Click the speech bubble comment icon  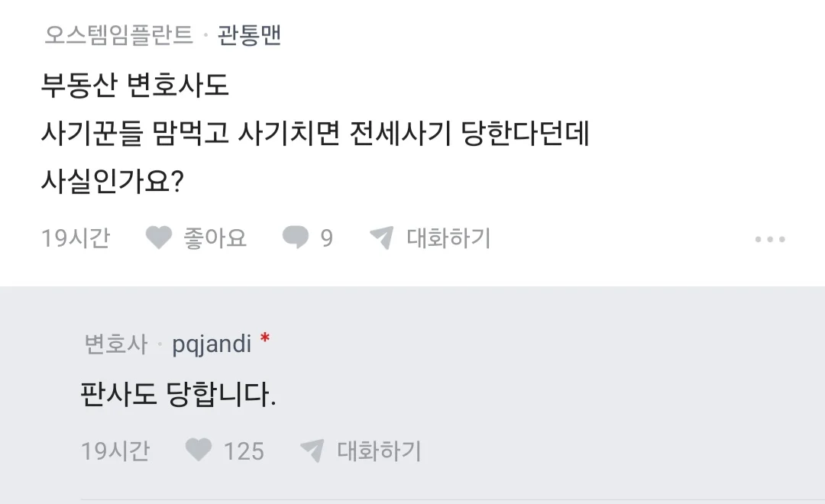coord(296,238)
